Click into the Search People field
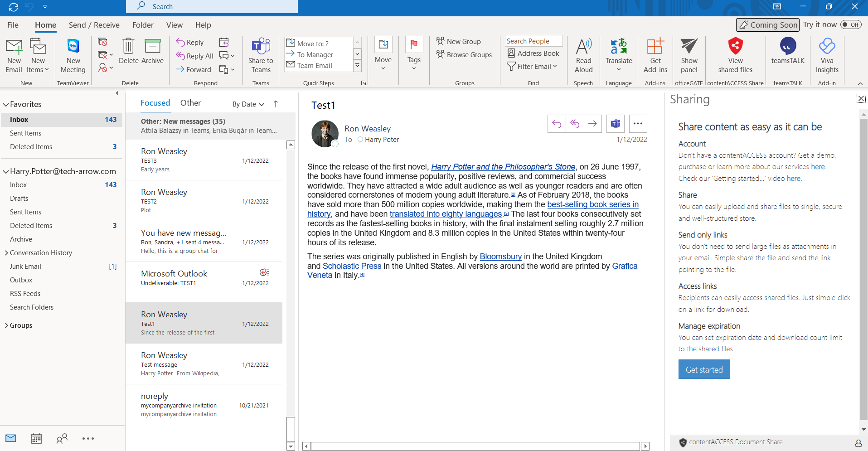The image size is (868, 451). (533, 41)
